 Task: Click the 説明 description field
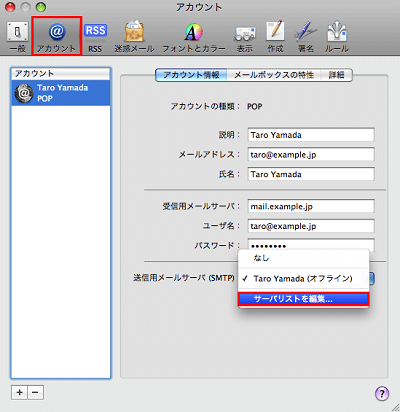pyautogui.click(x=311, y=135)
